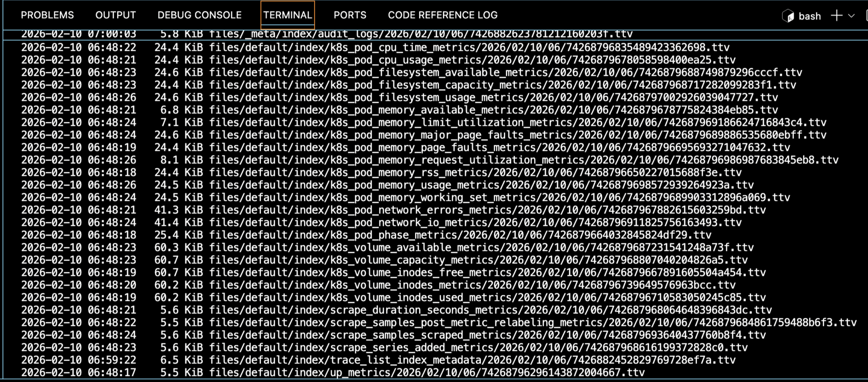The width and height of the screenshot is (868, 382).
Task: Click the k8s_pod_network_io_metrics file path
Action: pyautogui.click(x=475, y=223)
